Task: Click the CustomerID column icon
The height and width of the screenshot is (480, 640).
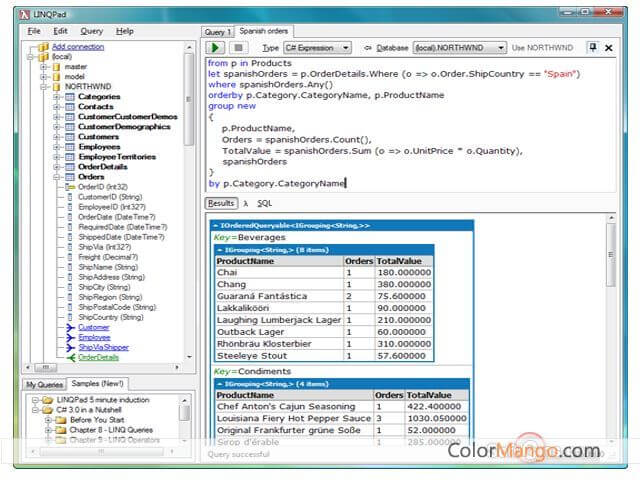Action: click(70, 197)
